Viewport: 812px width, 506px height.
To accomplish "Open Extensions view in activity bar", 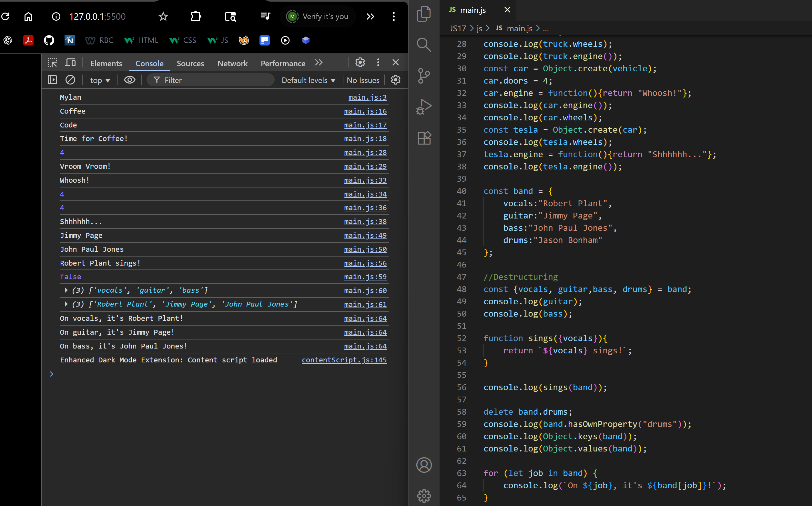I will (x=424, y=138).
